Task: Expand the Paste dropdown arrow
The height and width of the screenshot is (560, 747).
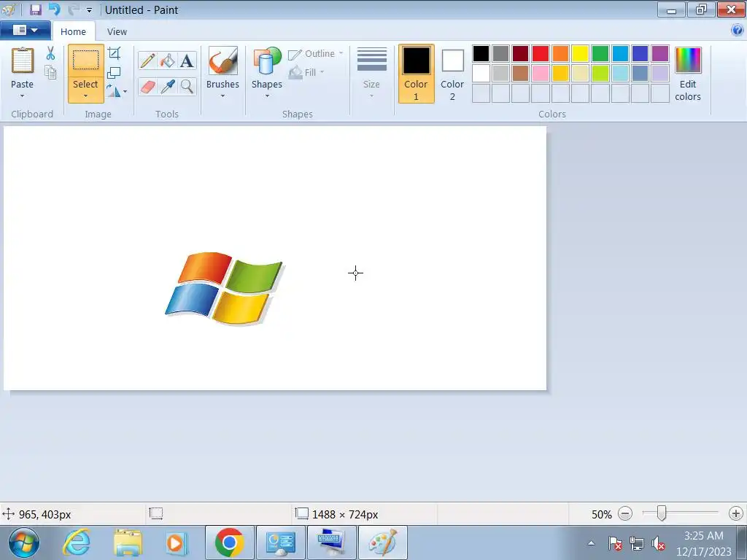Action: 22,96
